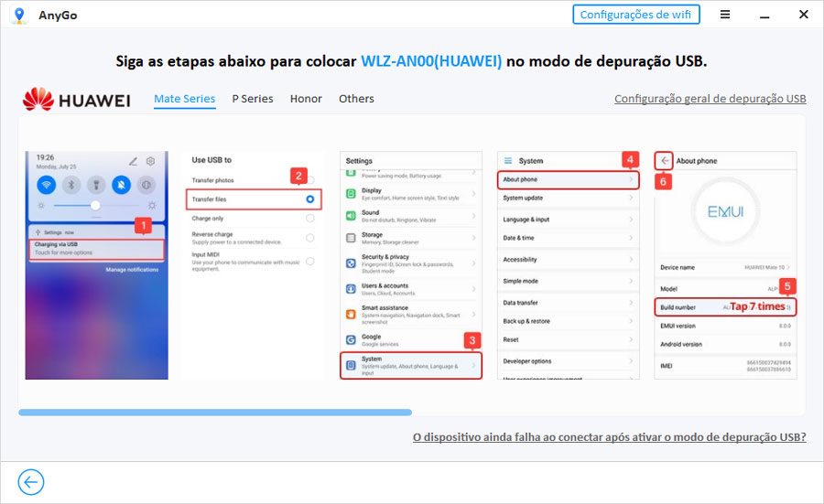Image resolution: width=824 pixels, height=504 pixels.
Task: Click the muted bell quick toggle in tutorial image
Action: (122, 185)
